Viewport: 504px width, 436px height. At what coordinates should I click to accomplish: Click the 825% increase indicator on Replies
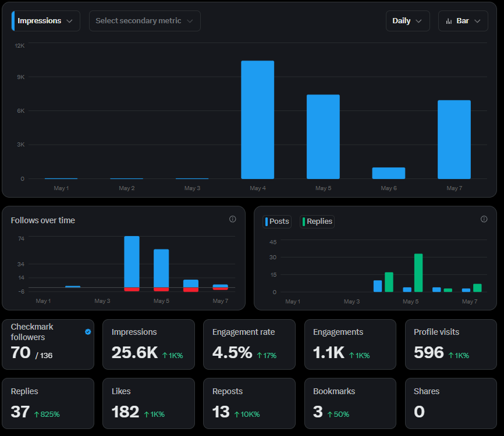(x=47, y=414)
